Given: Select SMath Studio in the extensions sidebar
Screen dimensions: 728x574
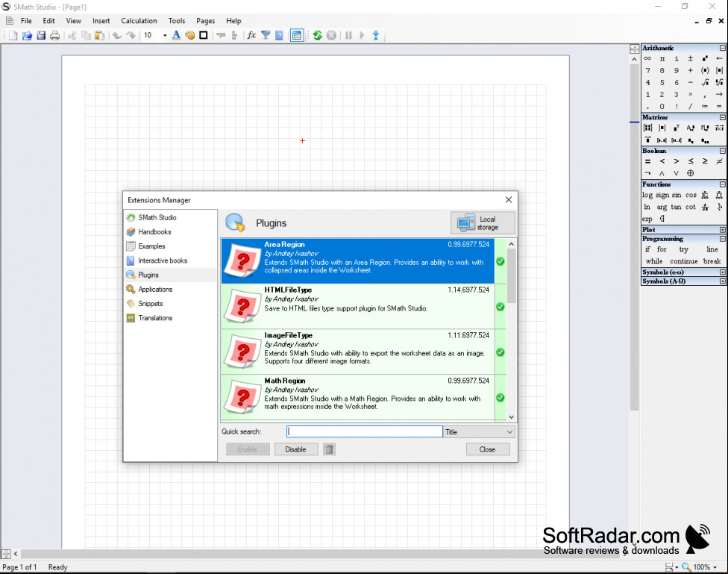Looking at the screenshot, I should click(x=157, y=217).
